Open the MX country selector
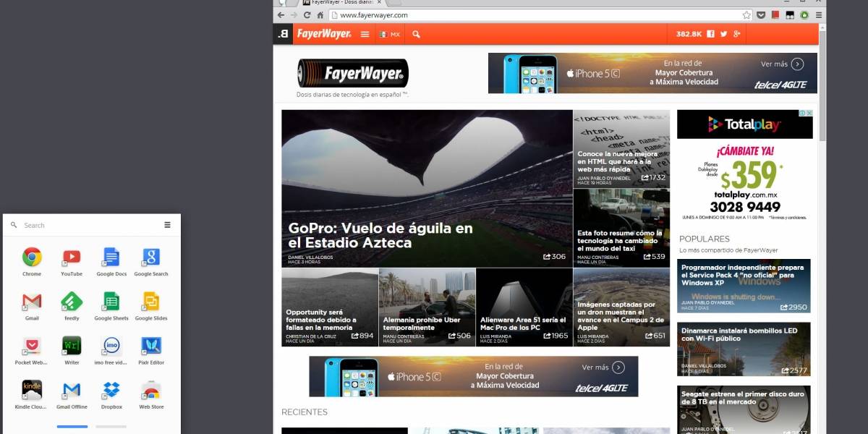868x434 pixels. (390, 34)
